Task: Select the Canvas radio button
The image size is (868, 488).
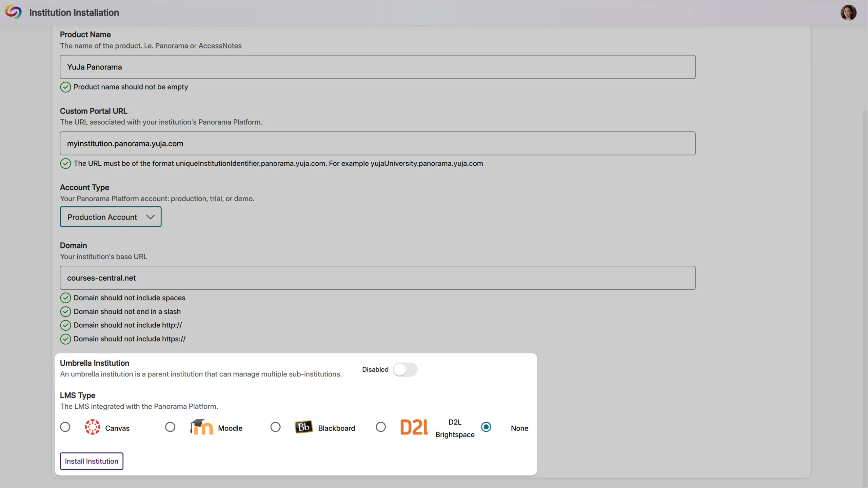Action: [65, 427]
